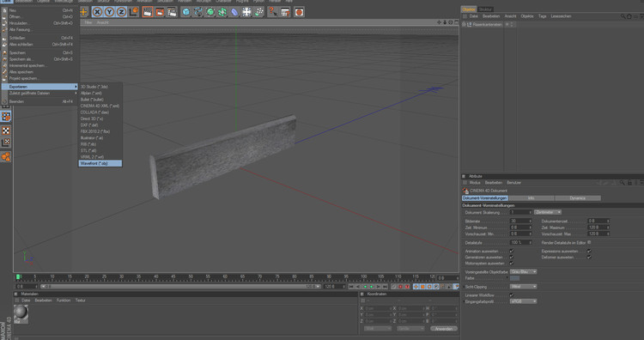Screen dimensions: 644x340
Task: Select the material preview sphere thumbnail
Action: pyautogui.click(x=21, y=313)
